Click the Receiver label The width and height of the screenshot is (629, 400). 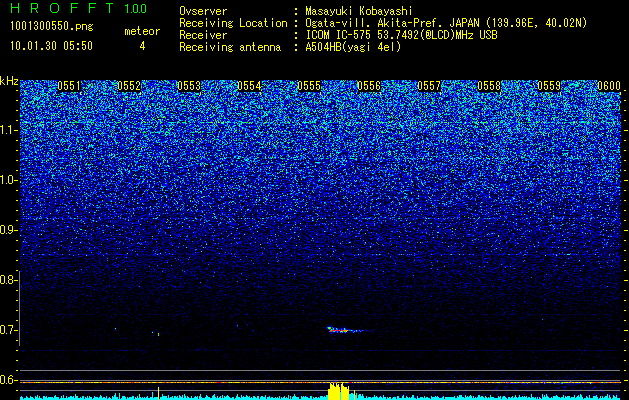[x=203, y=35]
